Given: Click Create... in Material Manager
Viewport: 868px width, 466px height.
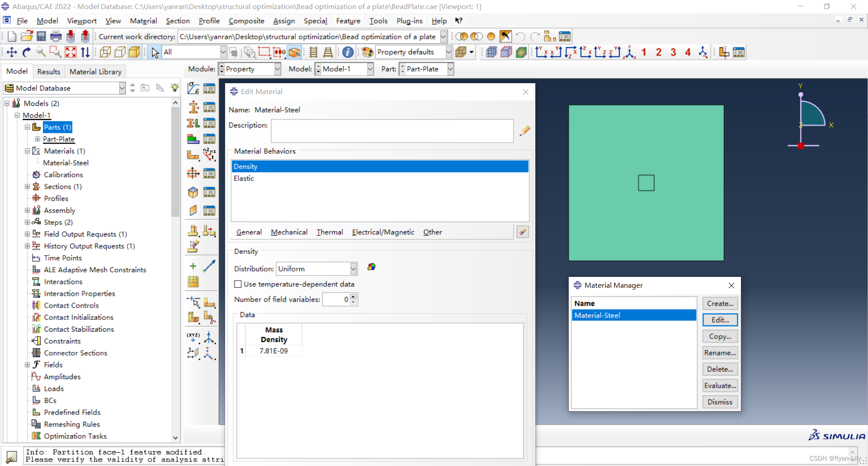Looking at the screenshot, I should coord(720,304).
